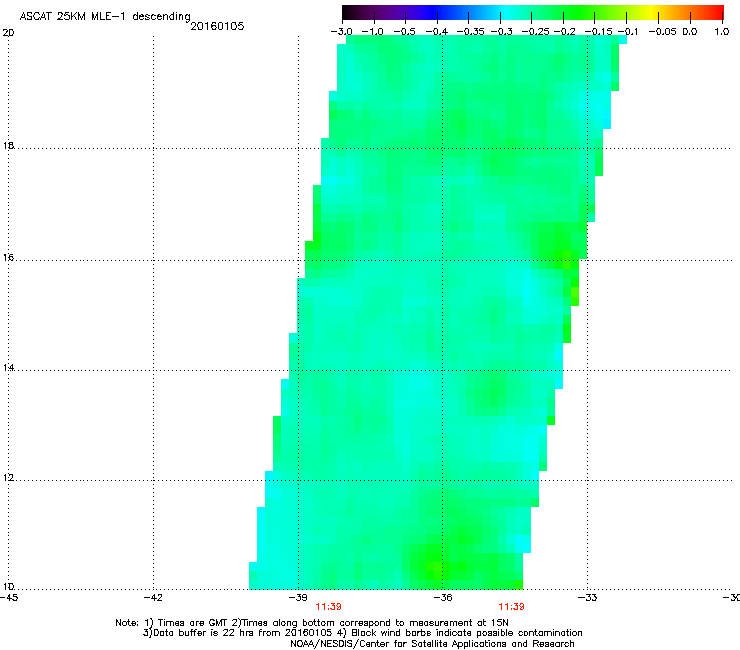This screenshot has height=650, width=740.
Task: Click the dark purple end of the color scale
Action: point(352,13)
